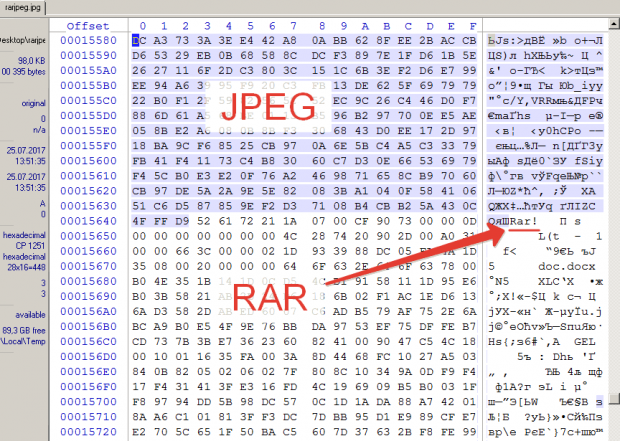Click the CP 1251 charset label
The image size is (620, 441).
[x=30, y=246]
